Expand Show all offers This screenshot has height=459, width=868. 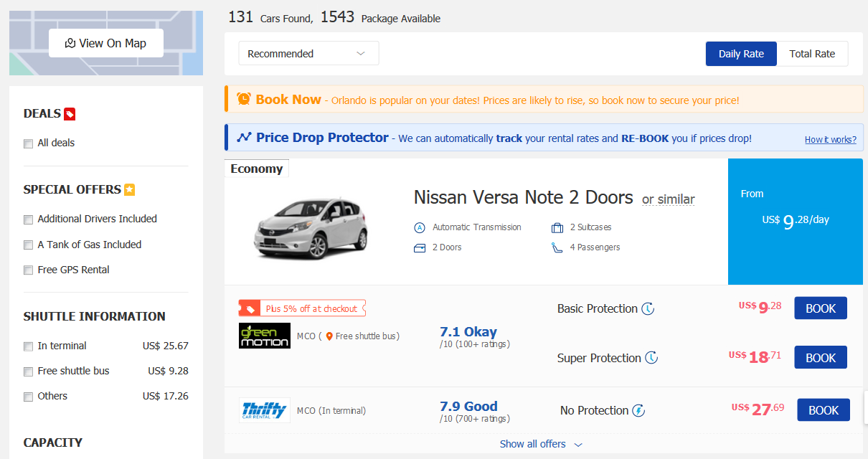tap(542, 444)
